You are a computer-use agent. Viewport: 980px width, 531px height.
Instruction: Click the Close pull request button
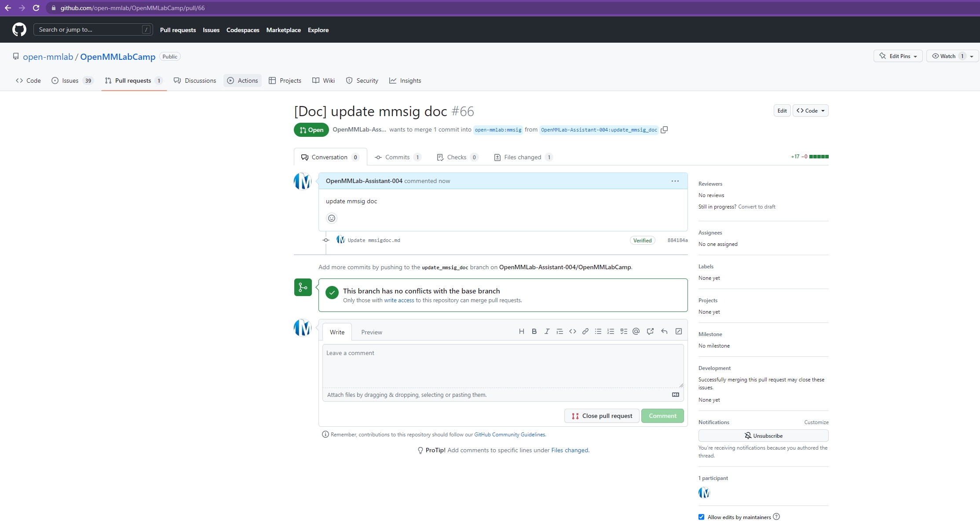click(602, 416)
